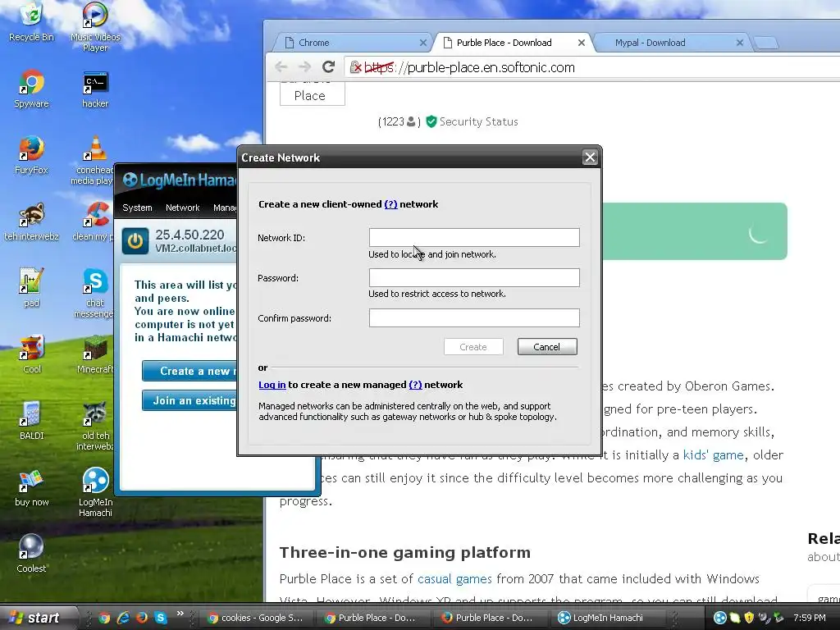Select the conehead media player icon
This screenshot has width=840, height=630.
92,160
